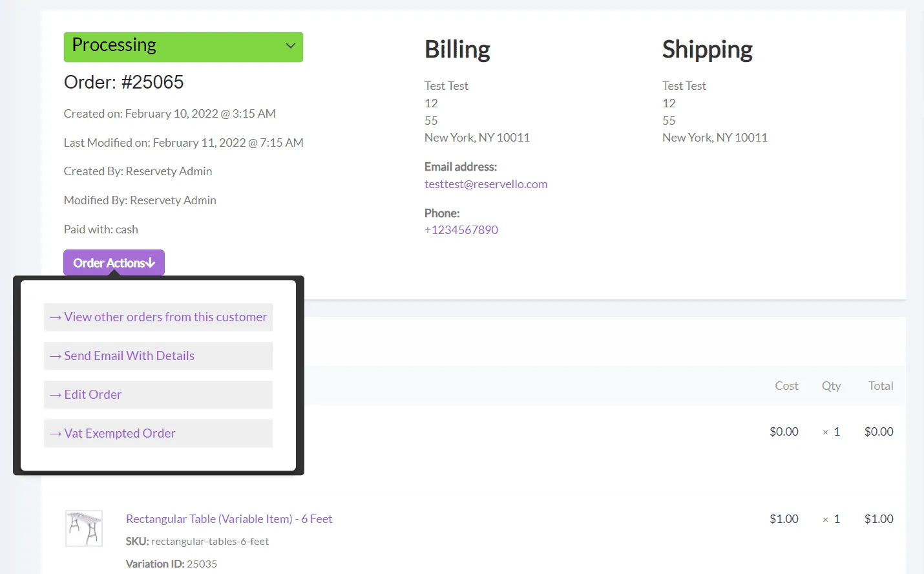
Task: Open Rectangular Table (Variable Item) - 6 Feet
Action: pyautogui.click(x=229, y=518)
